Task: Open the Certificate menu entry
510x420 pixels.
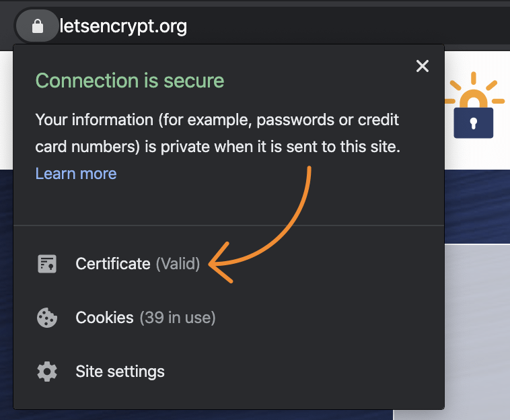Action: (x=113, y=264)
